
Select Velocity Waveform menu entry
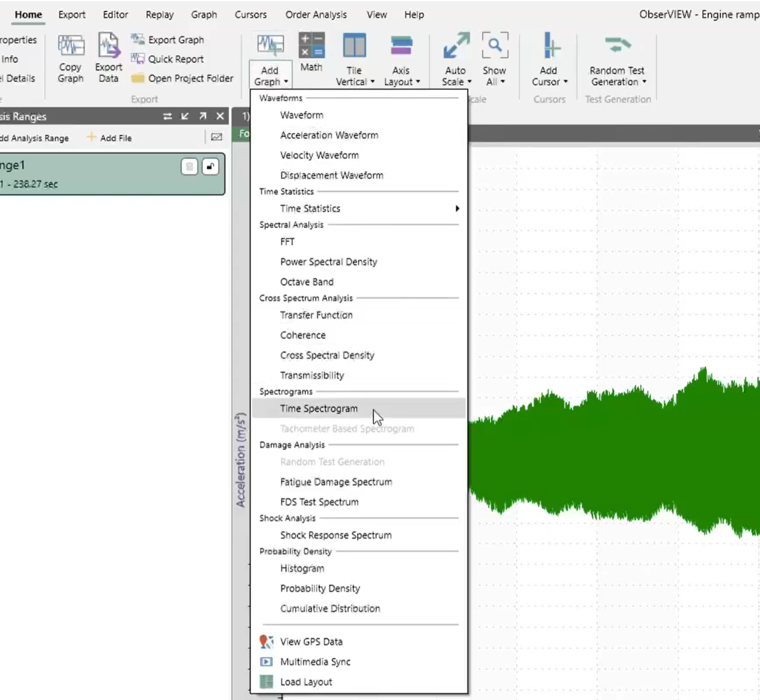[359, 155]
